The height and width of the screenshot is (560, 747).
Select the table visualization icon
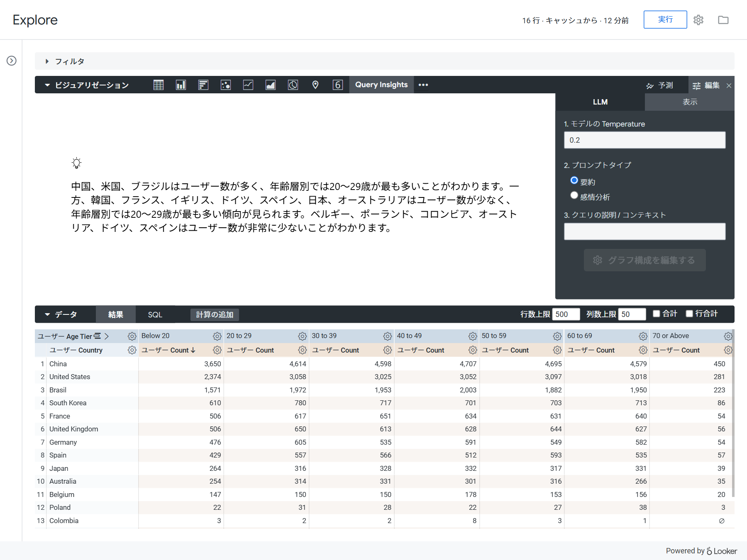coord(159,85)
